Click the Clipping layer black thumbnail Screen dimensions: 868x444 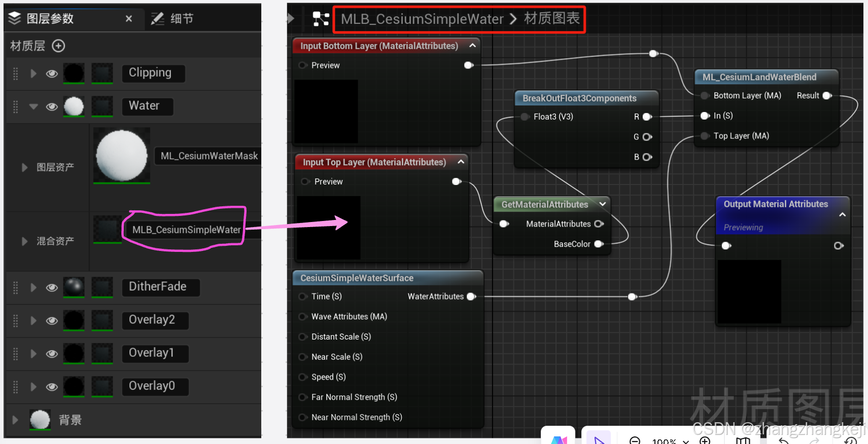point(74,73)
